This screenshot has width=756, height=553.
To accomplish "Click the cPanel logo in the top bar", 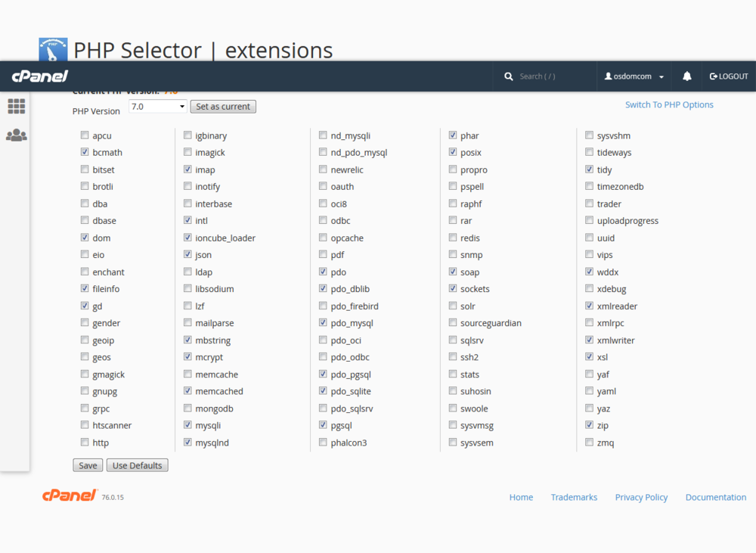I will pyautogui.click(x=39, y=76).
